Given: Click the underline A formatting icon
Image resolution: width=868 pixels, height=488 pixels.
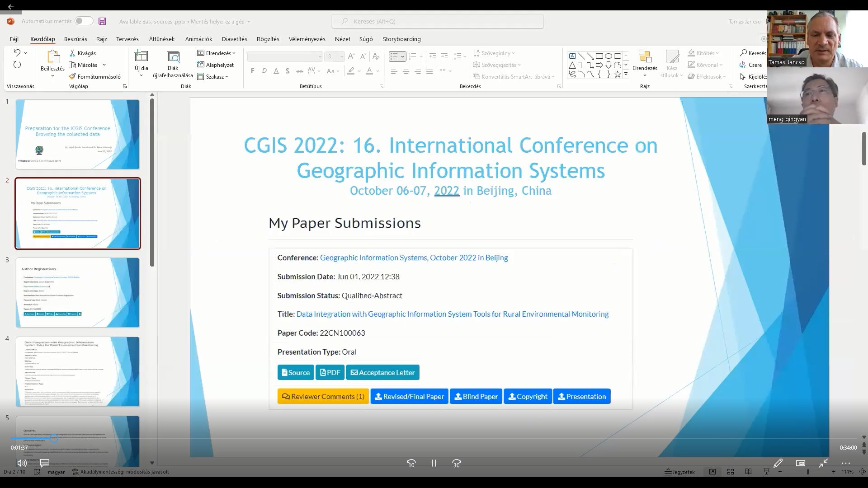Looking at the screenshot, I should point(276,71).
